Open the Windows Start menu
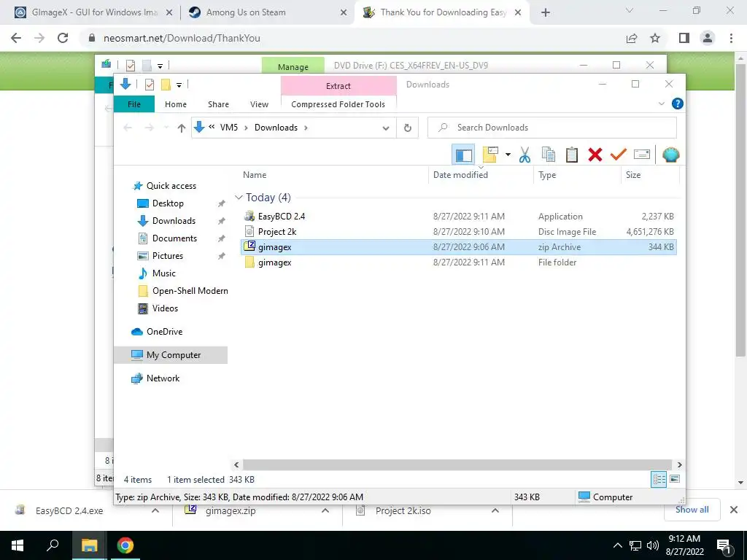Viewport: 747px width, 560px height. 18,545
